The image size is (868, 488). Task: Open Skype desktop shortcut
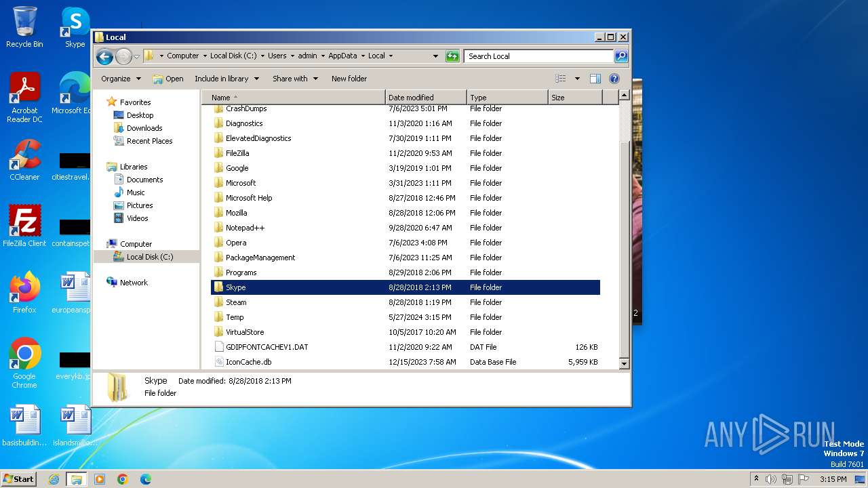pyautogui.click(x=75, y=27)
